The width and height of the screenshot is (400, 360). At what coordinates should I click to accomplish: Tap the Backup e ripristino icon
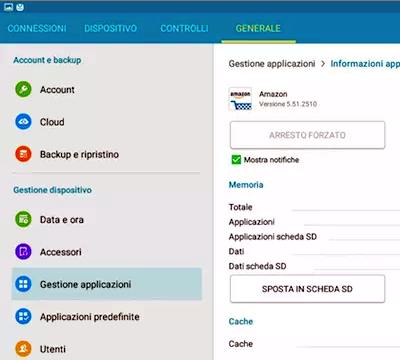tap(23, 154)
